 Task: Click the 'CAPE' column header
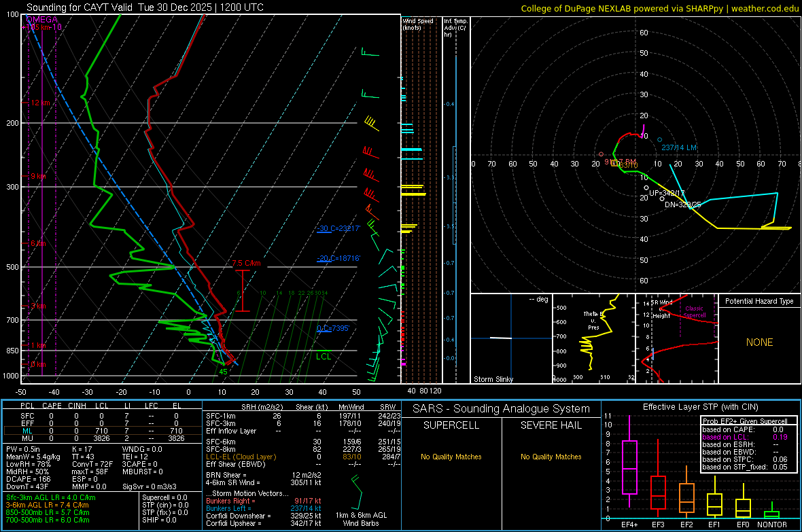[x=52, y=406]
